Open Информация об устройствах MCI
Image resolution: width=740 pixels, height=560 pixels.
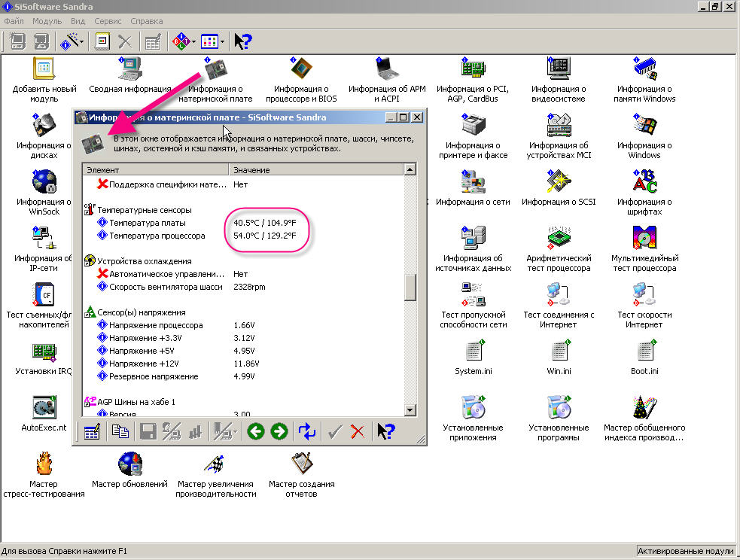pyautogui.click(x=559, y=136)
